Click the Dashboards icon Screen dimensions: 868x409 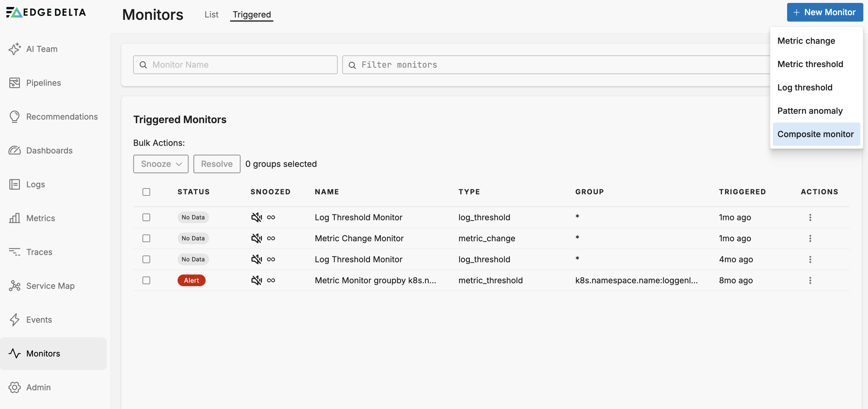click(x=15, y=151)
